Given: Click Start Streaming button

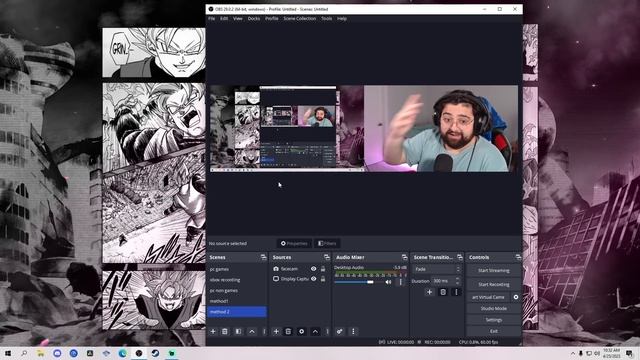Looking at the screenshot, I should pyautogui.click(x=493, y=270).
